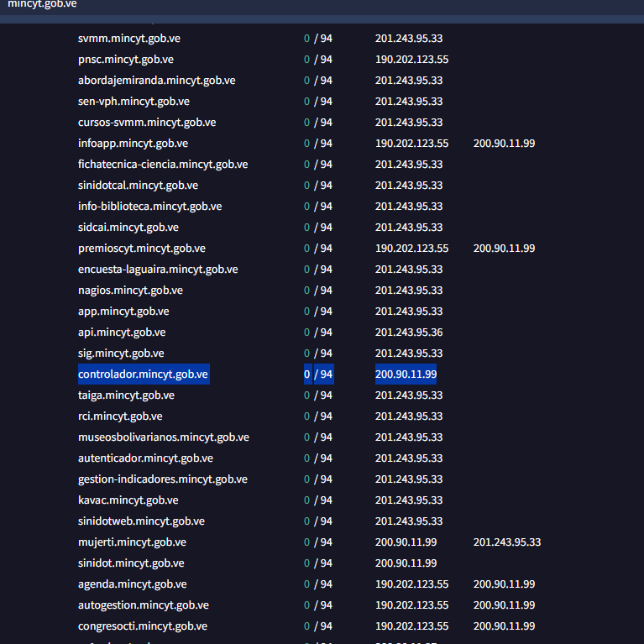Click sidcai.mincyt.gob.ve entry
Image resolution: width=644 pixels, height=644 pixels.
128,227
